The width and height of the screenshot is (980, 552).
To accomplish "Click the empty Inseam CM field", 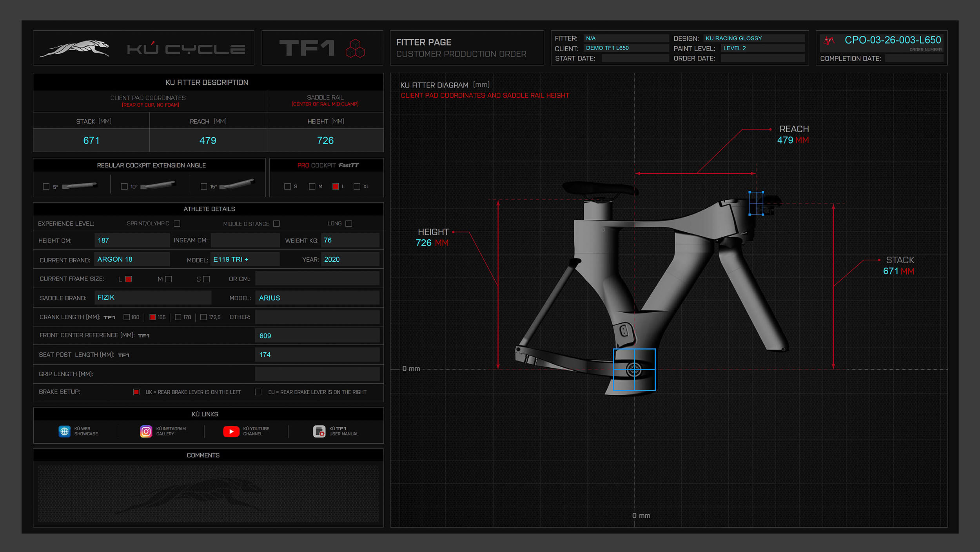I will click(245, 240).
